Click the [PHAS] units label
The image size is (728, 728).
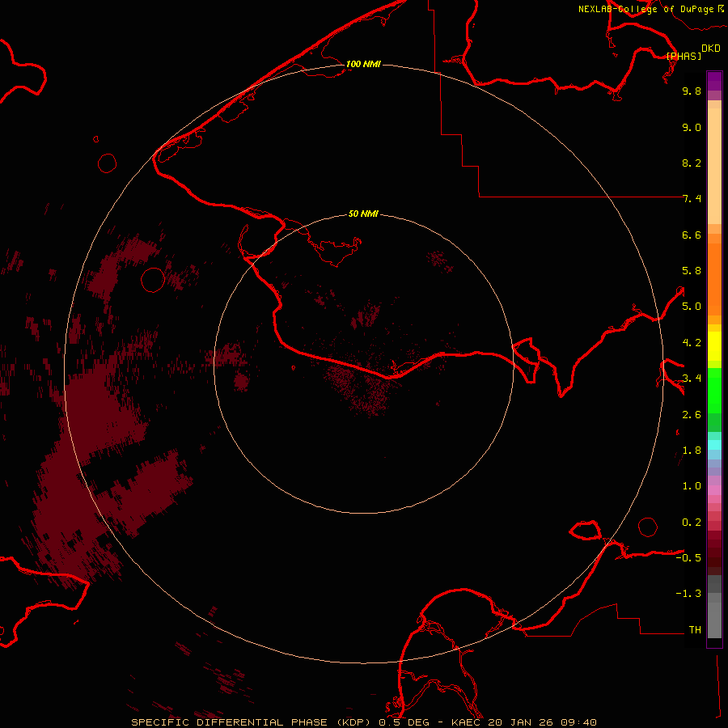[684, 56]
